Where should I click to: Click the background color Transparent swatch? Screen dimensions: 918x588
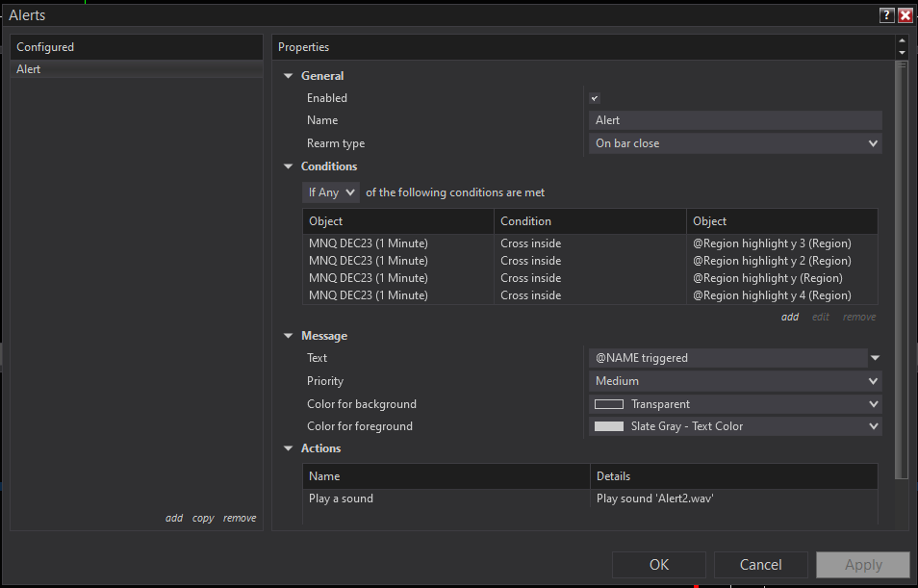[609, 404]
